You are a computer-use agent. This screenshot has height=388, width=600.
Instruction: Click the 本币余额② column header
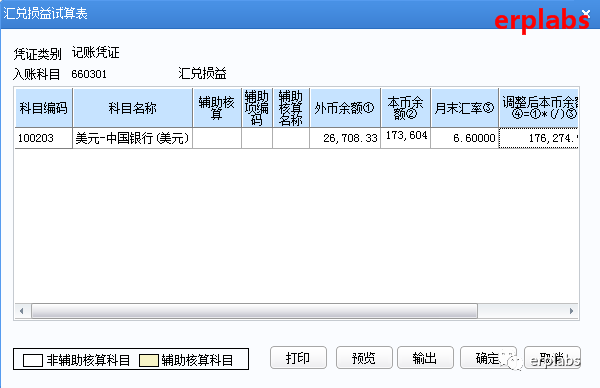(406, 108)
